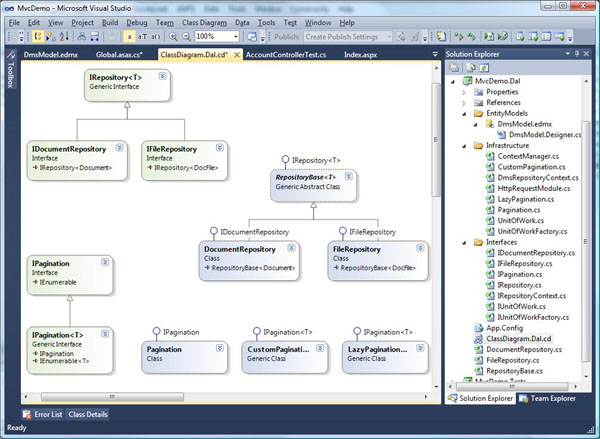Open the Class Details window toolbar icon
Viewport: 600px width, 439px height.
(x=252, y=36)
